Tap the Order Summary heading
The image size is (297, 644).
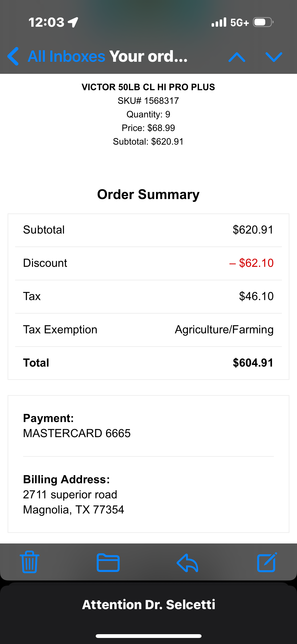coord(148,195)
